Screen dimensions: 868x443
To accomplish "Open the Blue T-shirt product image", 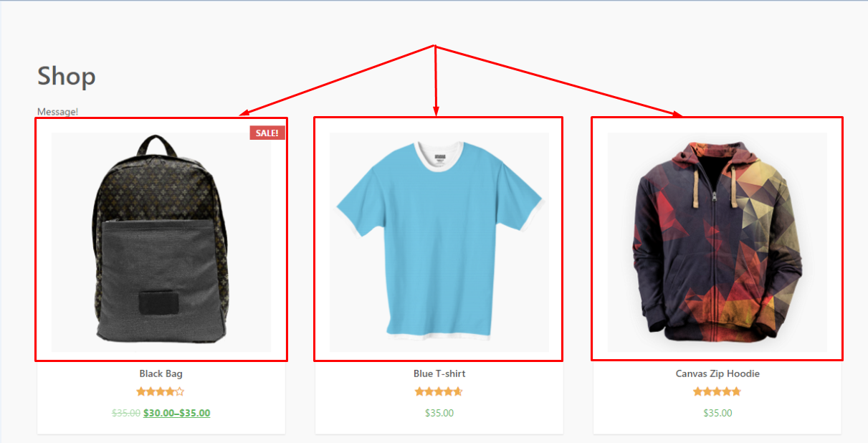I will (x=439, y=242).
